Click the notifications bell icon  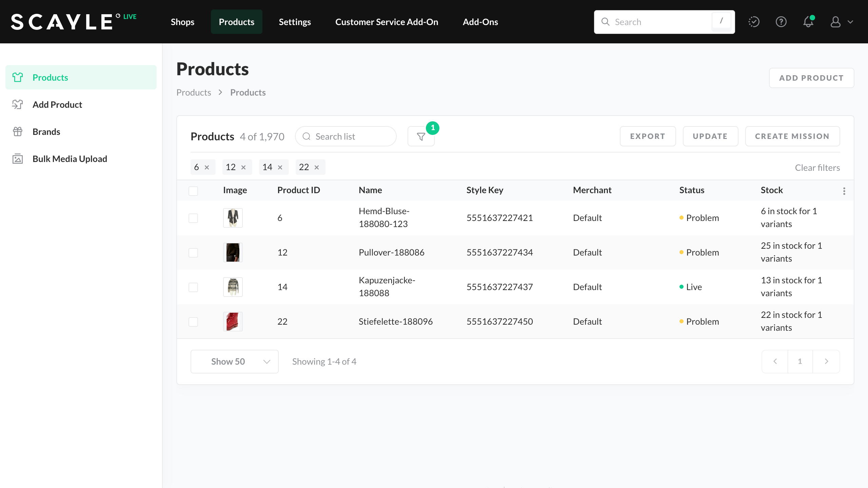pyautogui.click(x=808, y=22)
